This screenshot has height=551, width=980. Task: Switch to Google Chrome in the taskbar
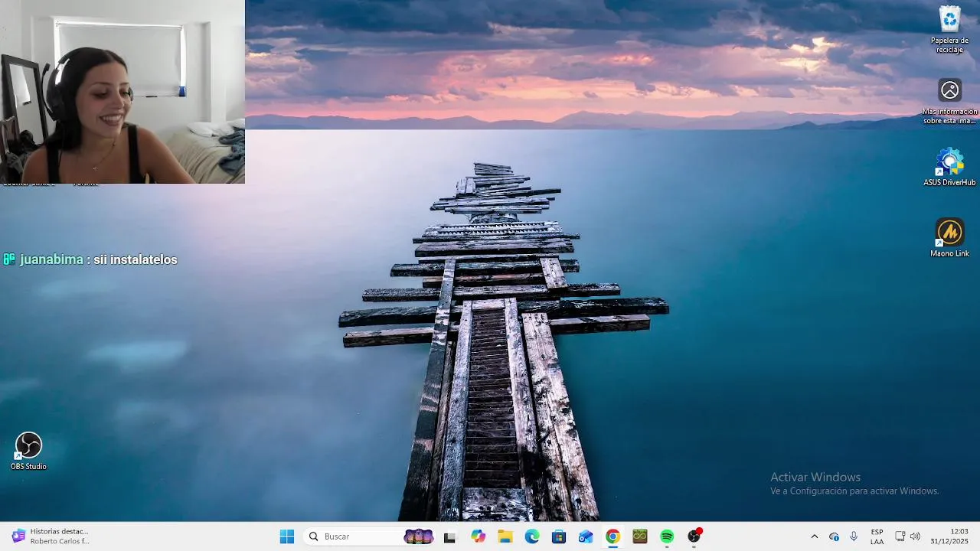click(x=612, y=536)
